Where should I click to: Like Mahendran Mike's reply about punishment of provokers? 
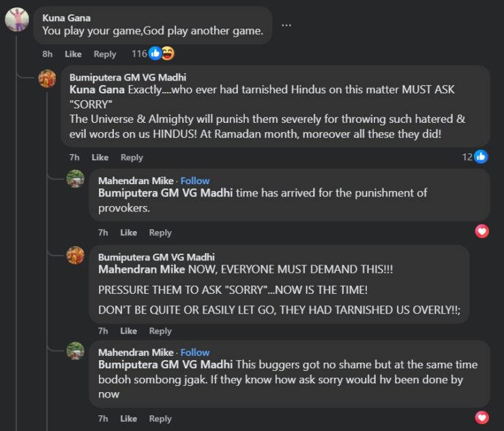pyautogui.click(x=128, y=233)
